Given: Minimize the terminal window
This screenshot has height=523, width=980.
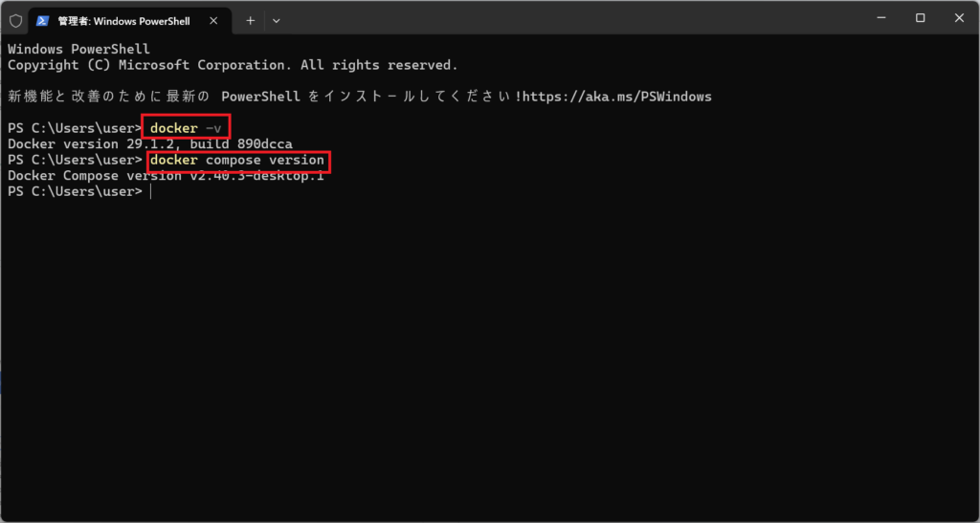Looking at the screenshot, I should 881,19.
